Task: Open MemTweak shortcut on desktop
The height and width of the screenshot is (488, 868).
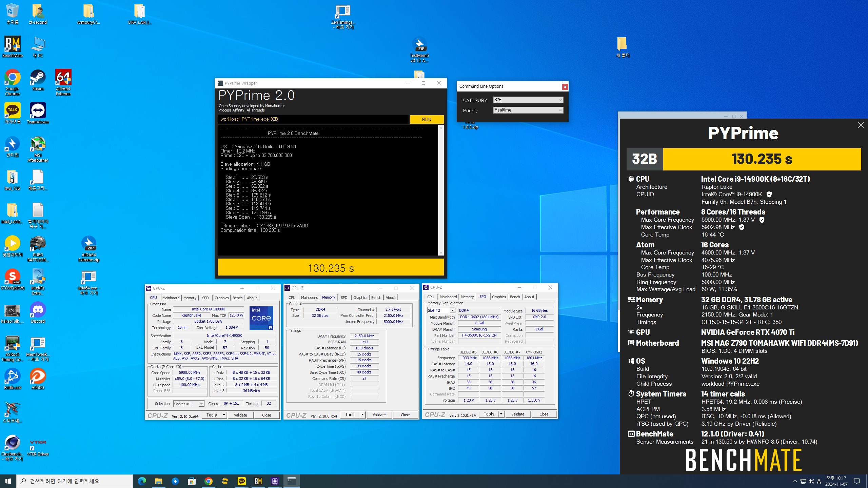Action: (38, 348)
